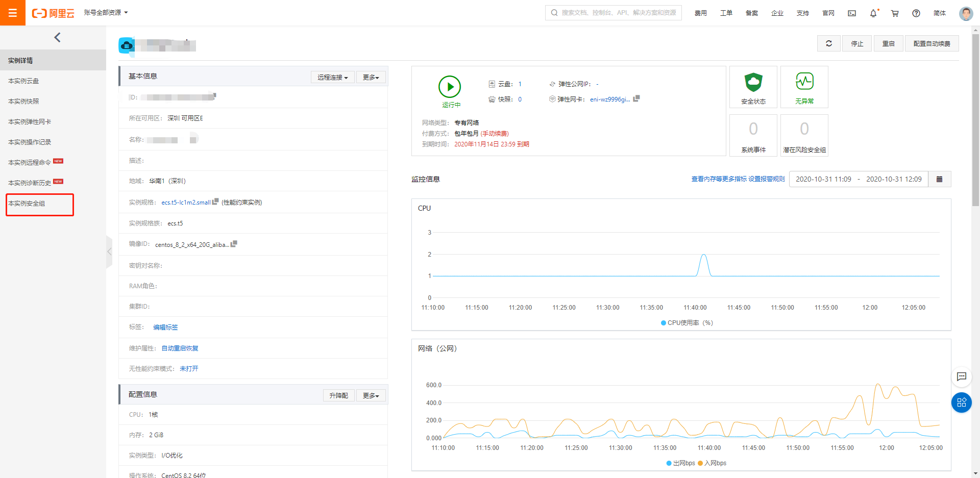Click 查看内存等更多指标 link

pyautogui.click(x=719, y=179)
